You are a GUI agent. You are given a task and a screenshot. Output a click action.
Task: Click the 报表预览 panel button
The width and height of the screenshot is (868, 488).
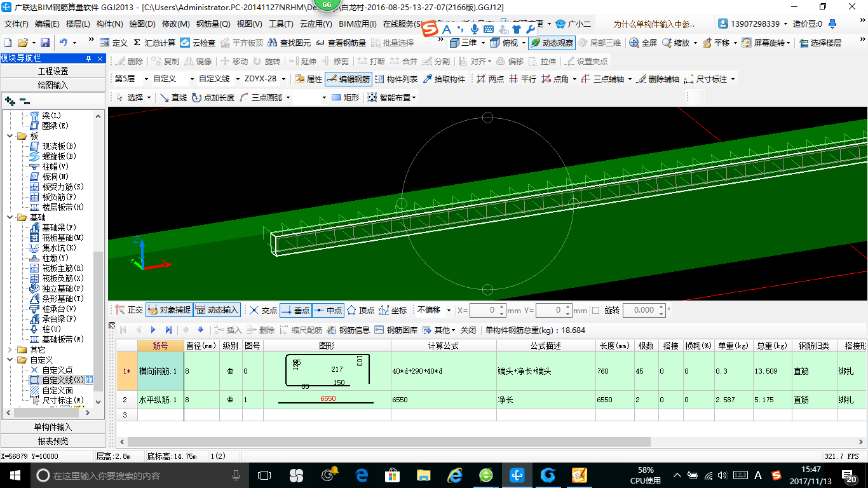point(53,440)
